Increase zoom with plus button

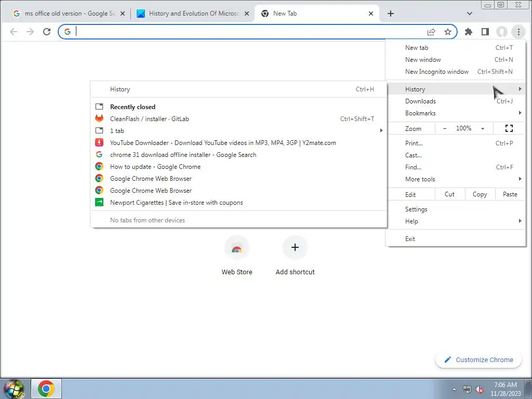[x=483, y=128]
